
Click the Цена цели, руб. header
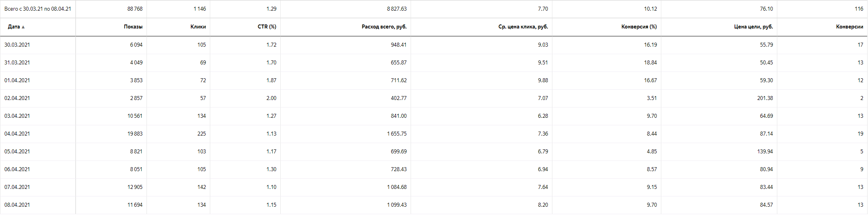tap(754, 27)
